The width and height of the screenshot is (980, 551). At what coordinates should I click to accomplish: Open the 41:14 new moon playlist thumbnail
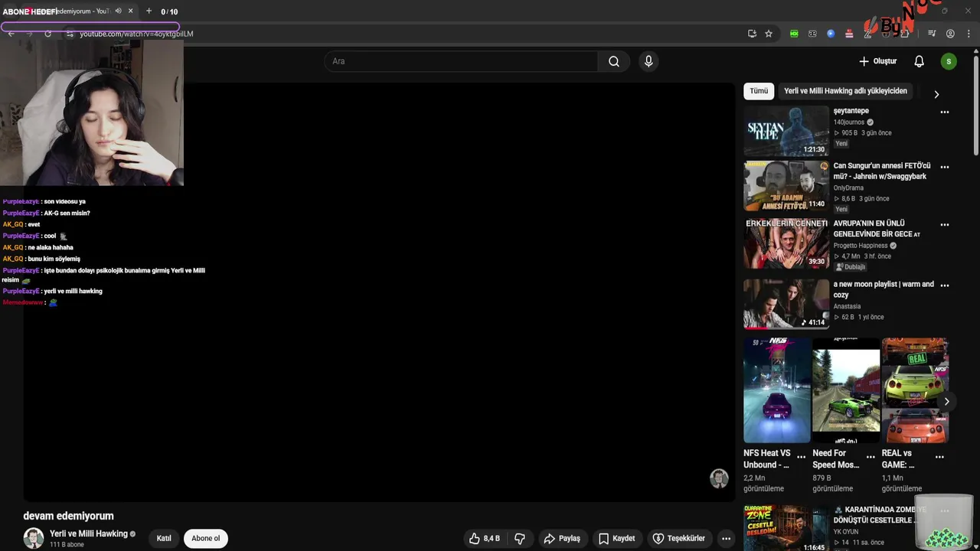click(786, 304)
